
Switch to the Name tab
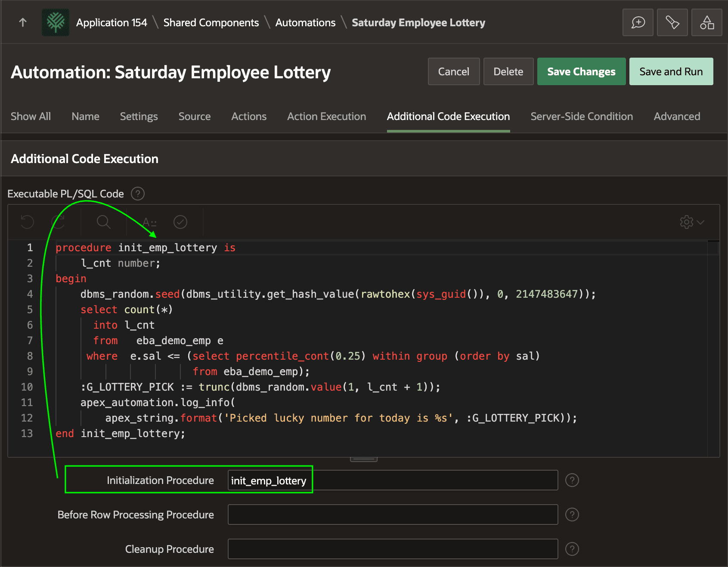(86, 117)
